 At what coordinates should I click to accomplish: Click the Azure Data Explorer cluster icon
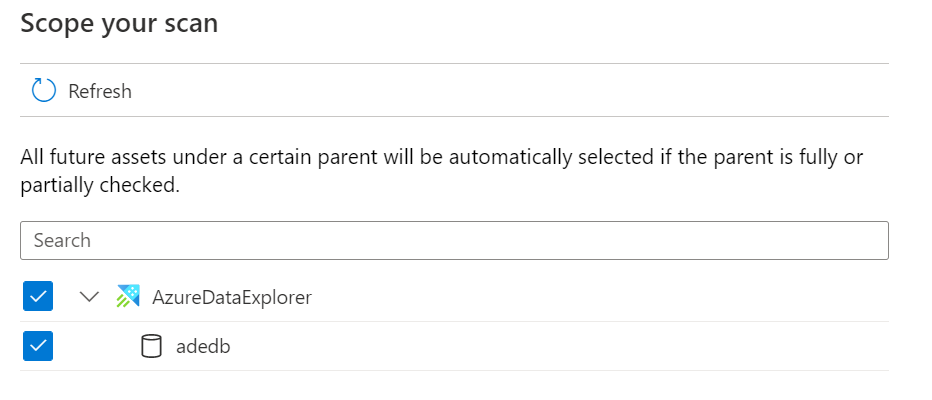coord(128,296)
